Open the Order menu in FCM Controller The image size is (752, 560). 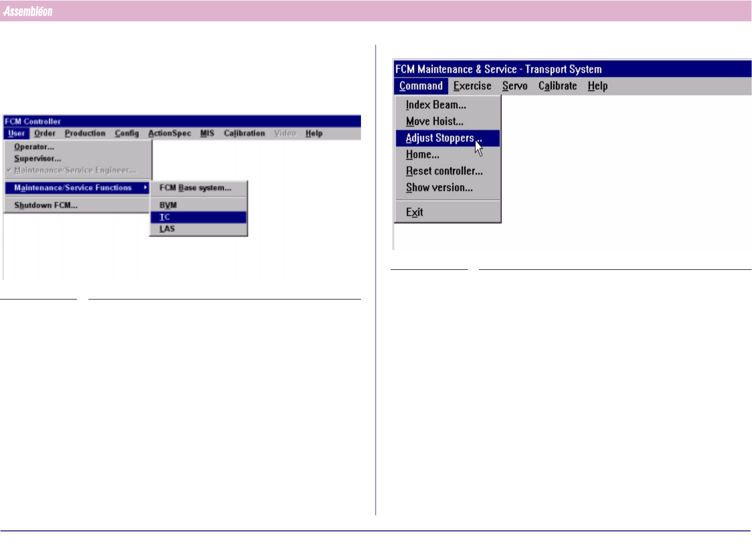45,134
